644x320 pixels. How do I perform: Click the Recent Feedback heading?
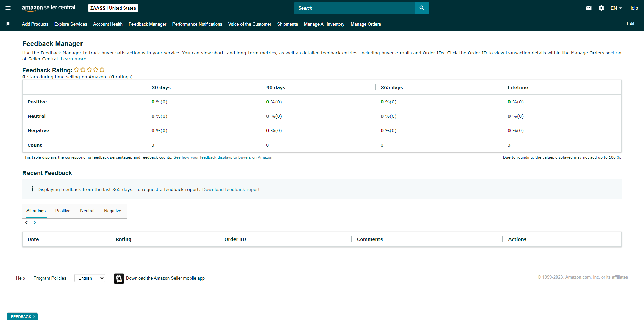click(47, 173)
